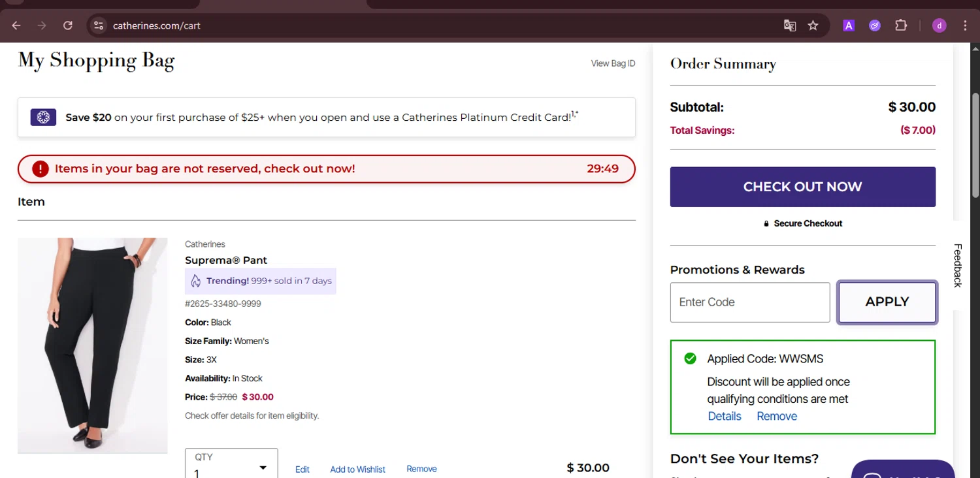
Task: Open the round purple extension icon
Action: (x=875, y=25)
